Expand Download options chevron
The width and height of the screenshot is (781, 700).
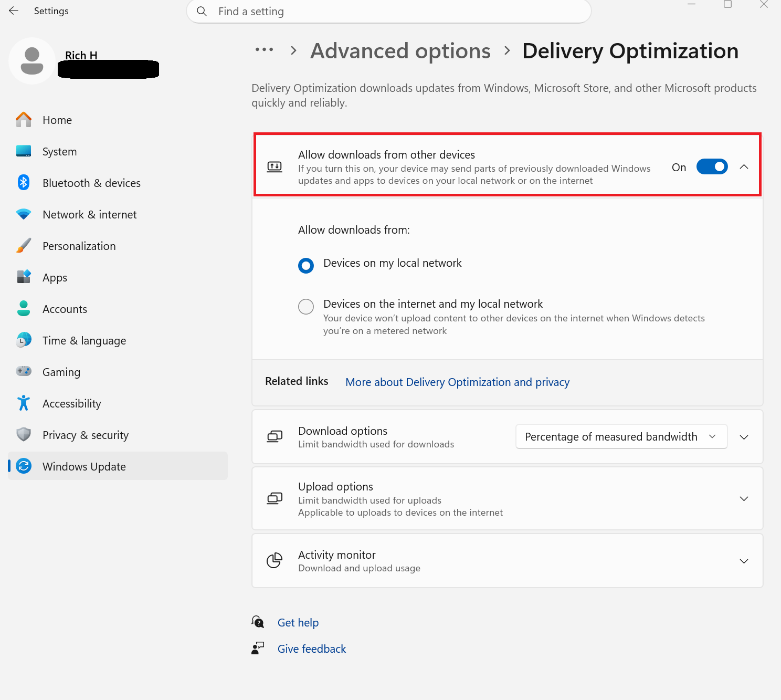coord(744,437)
